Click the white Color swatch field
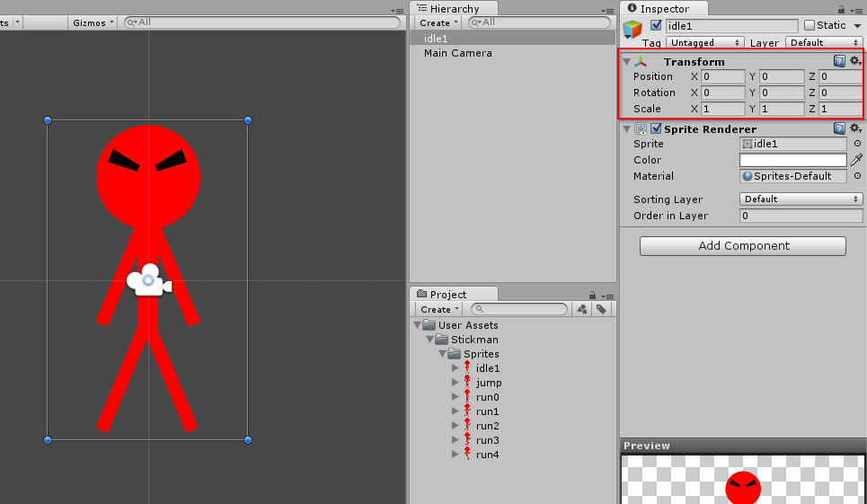 tap(792, 160)
